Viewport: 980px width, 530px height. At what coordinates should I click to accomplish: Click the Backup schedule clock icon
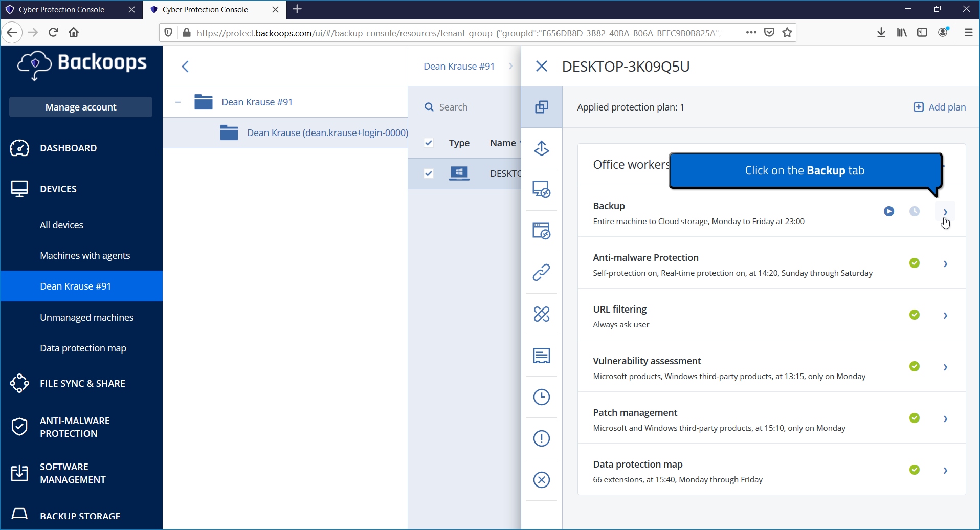click(915, 211)
